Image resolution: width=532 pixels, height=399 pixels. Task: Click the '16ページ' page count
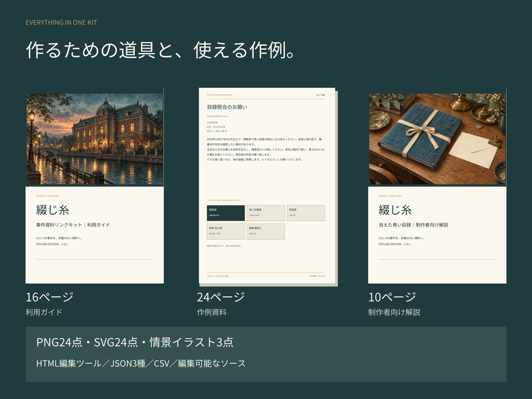click(49, 297)
